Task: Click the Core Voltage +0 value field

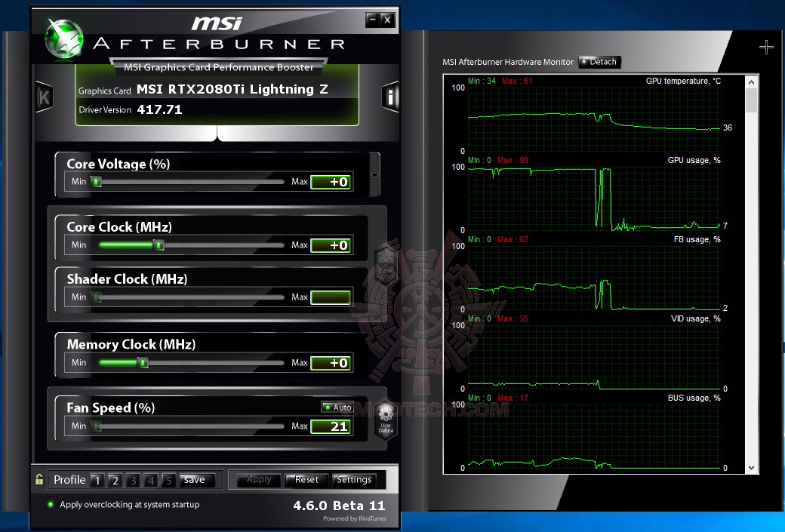Action: click(331, 182)
